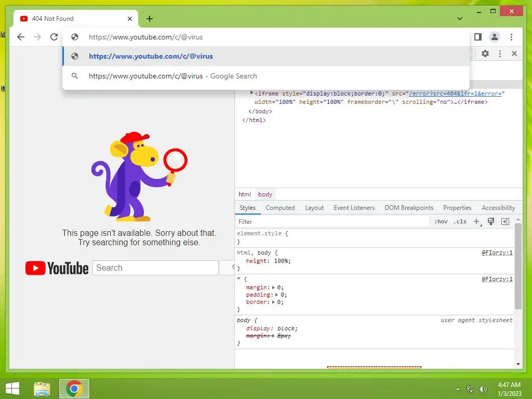This screenshot has width=532, height=399.
Task: Switch to the DOM Breakpoints tab
Action: click(x=409, y=208)
